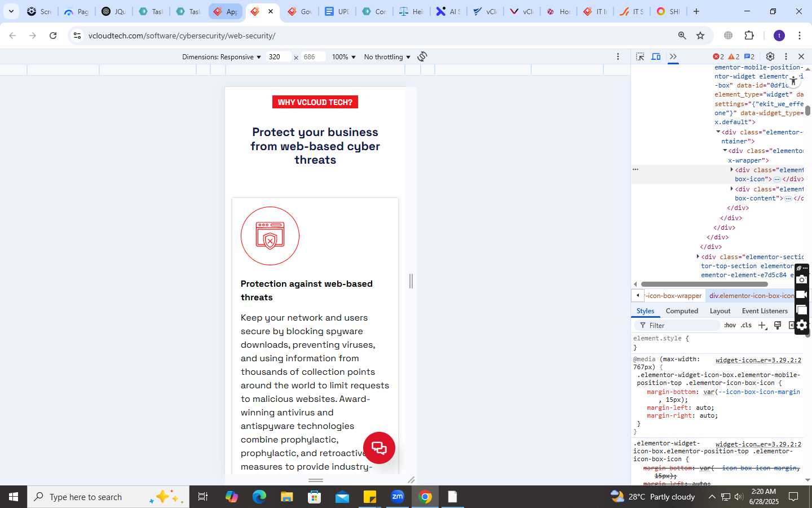Add a new style rule with plus icon

pyautogui.click(x=762, y=326)
